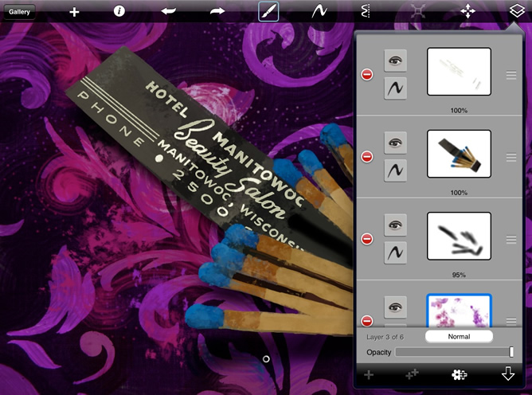Merge layer down with arrow icon
Image resolution: width=532 pixels, height=395 pixels.
point(508,373)
